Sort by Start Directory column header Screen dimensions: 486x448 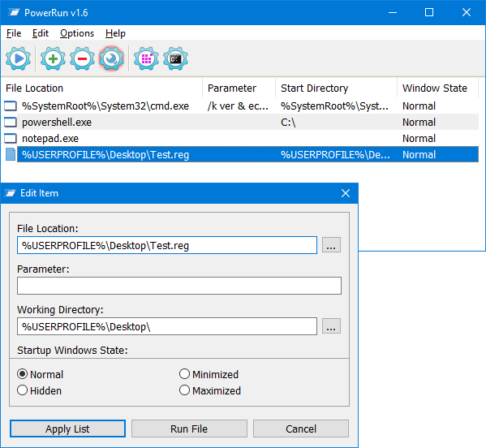[x=336, y=88]
